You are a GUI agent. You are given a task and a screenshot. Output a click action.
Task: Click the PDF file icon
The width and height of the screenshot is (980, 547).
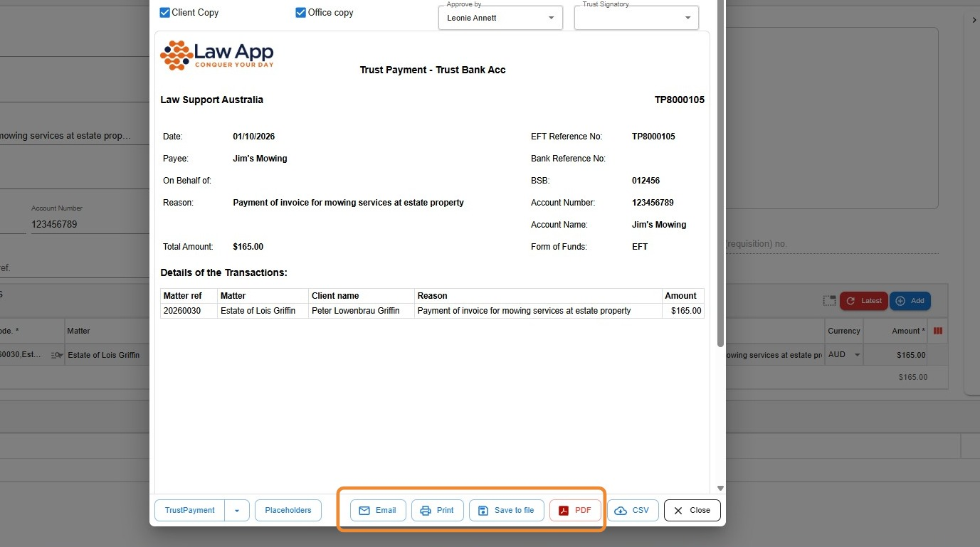[564, 511]
